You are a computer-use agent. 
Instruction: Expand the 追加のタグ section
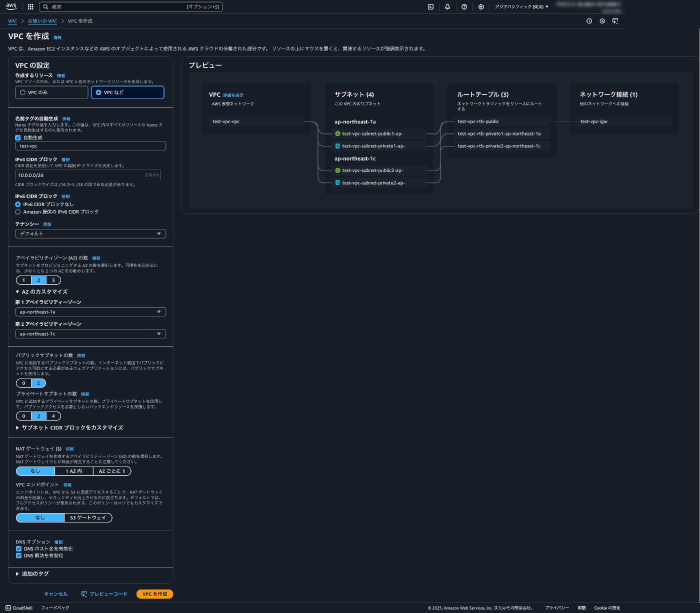(32, 573)
